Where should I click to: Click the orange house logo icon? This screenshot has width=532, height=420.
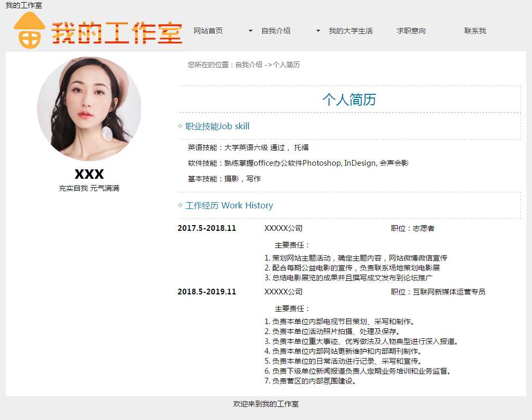point(29,31)
